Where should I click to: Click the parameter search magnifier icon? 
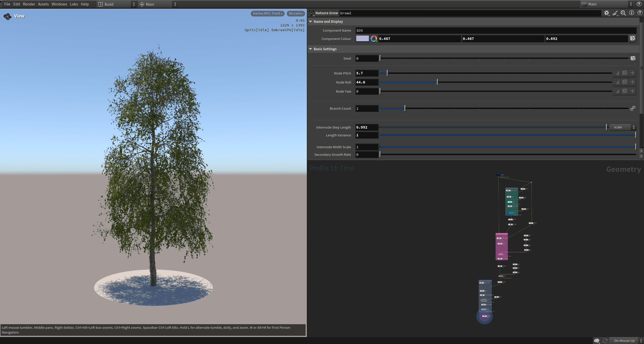tap(623, 13)
